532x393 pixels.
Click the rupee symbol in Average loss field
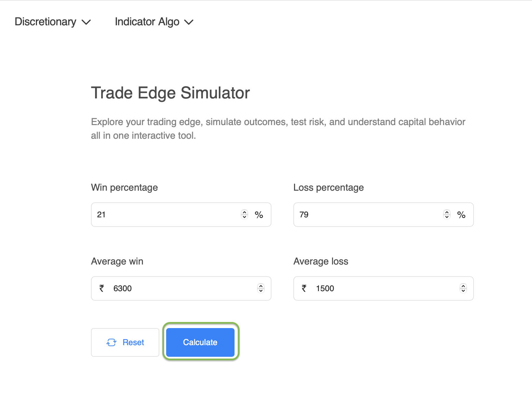click(x=304, y=288)
